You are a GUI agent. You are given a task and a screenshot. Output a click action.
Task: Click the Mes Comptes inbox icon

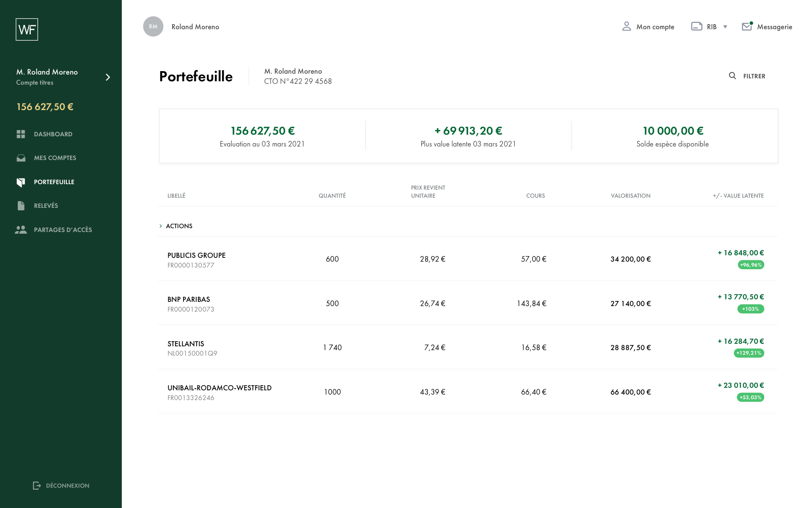21,158
